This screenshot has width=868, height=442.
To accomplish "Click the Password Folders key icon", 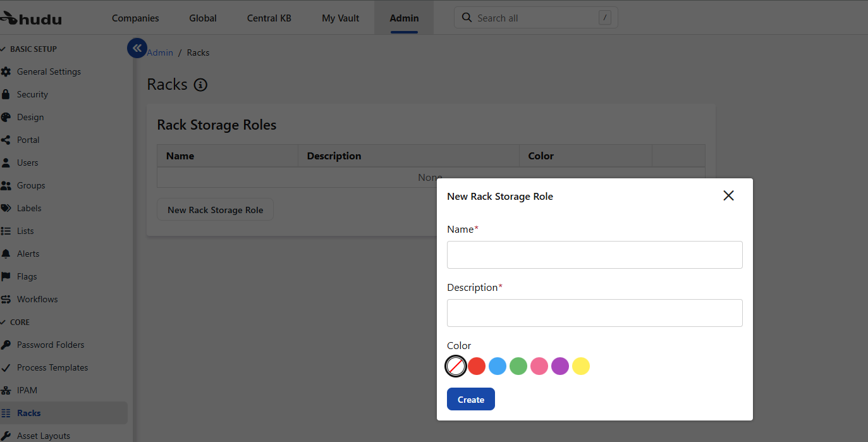I will click(6, 345).
